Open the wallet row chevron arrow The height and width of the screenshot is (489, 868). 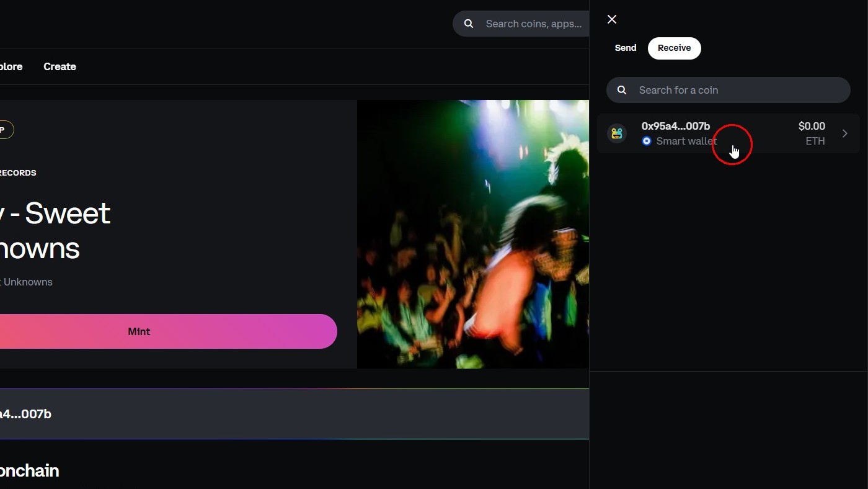tap(844, 133)
